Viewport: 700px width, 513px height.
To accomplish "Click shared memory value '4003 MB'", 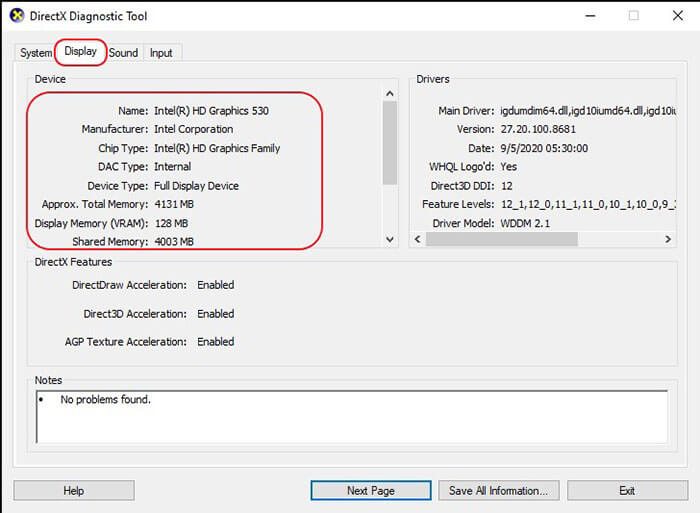I will click(174, 242).
